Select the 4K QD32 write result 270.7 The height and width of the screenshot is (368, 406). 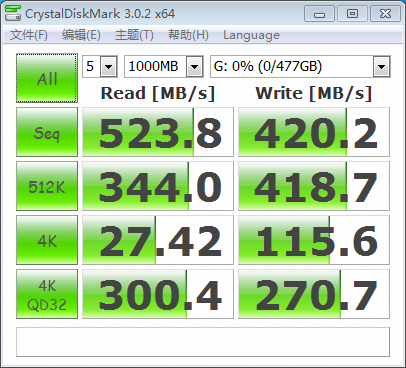pos(314,294)
